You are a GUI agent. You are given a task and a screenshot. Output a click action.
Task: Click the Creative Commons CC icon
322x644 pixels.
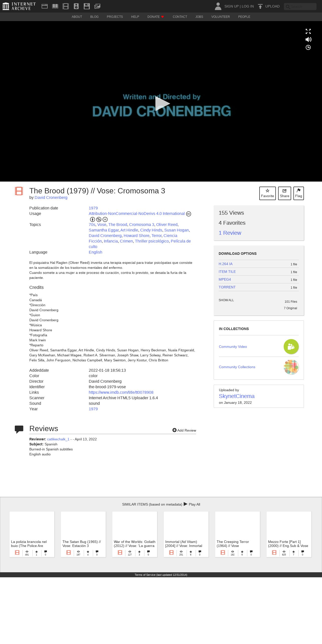click(x=189, y=214)
